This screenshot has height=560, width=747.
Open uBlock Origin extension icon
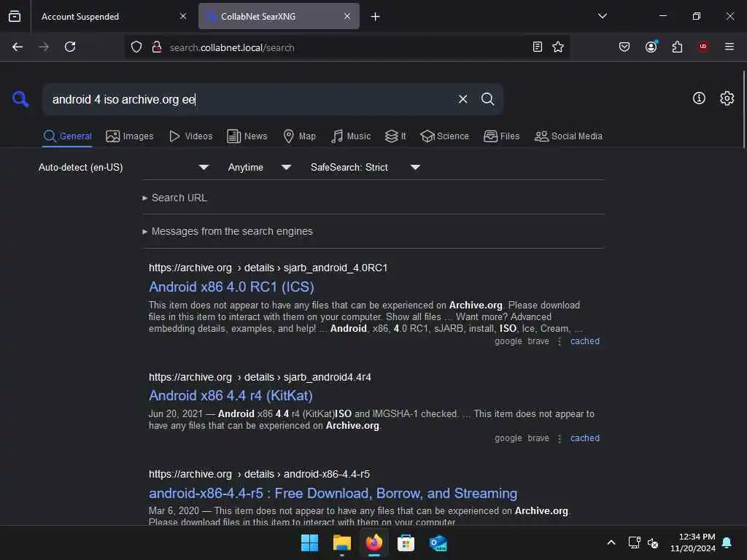[703, 47]
